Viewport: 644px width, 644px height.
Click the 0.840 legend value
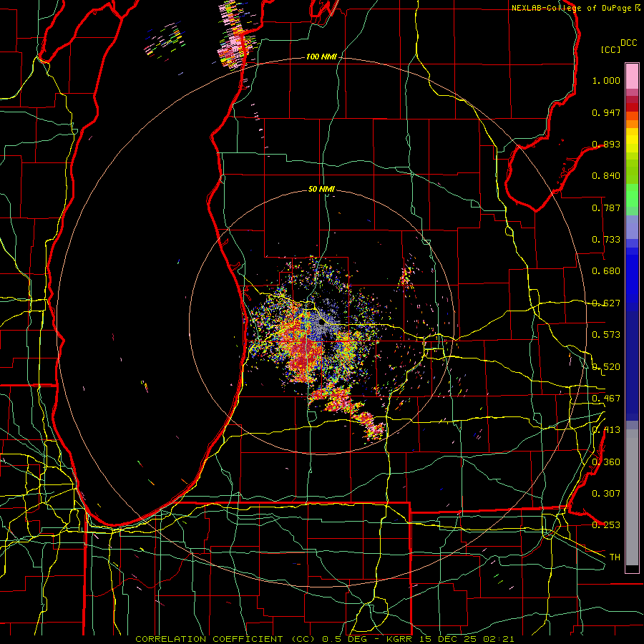tap(606, 176)
